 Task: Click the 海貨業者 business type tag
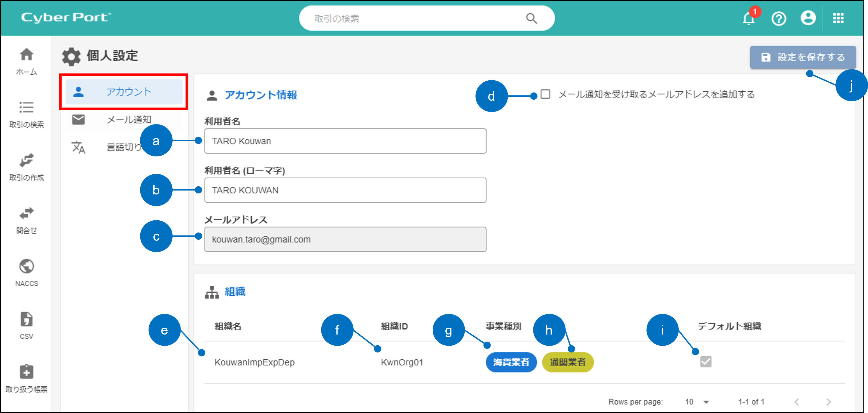511,362
